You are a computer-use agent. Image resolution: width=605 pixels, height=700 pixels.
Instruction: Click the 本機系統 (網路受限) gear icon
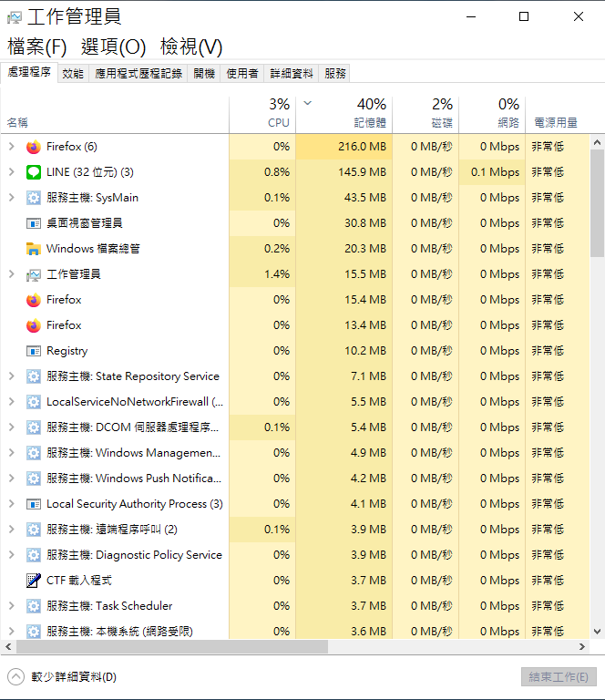pyautogui.click(x=34, y=632)
